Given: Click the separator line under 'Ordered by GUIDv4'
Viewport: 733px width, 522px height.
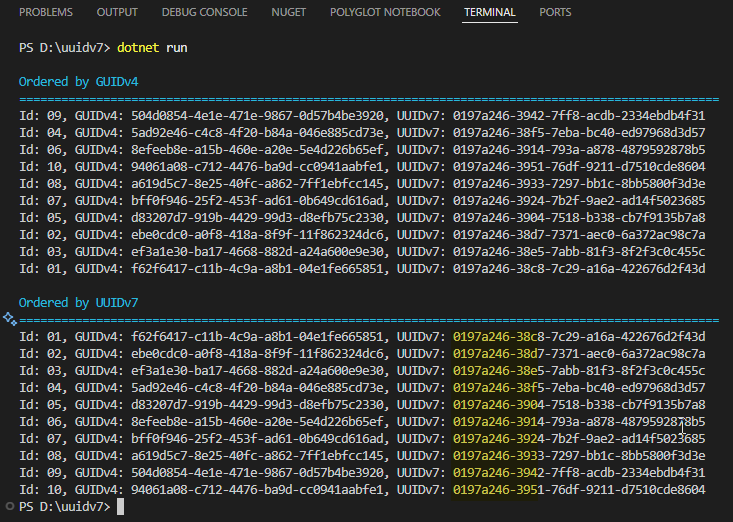Looking at the screenshot, I should pos(368,99).
